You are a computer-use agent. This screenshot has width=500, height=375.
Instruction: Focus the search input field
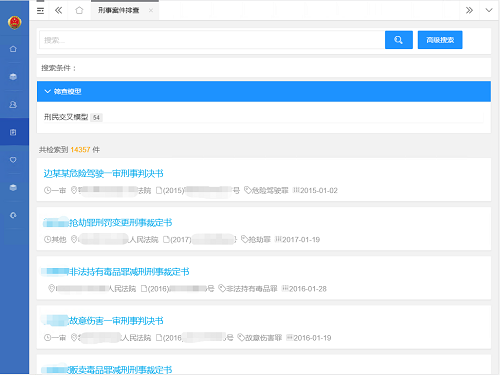coord(212,40)
